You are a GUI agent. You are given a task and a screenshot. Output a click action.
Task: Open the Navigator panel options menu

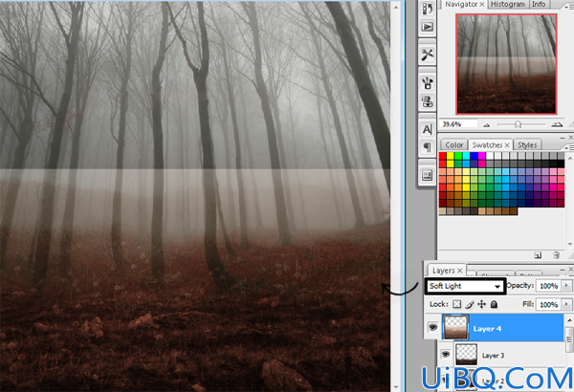click(571, 8)
